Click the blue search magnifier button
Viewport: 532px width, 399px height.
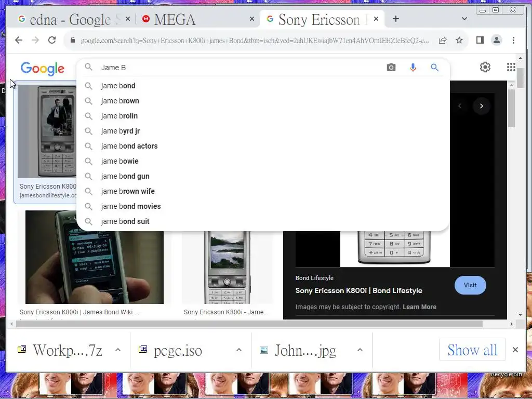(x=434, y=67)
